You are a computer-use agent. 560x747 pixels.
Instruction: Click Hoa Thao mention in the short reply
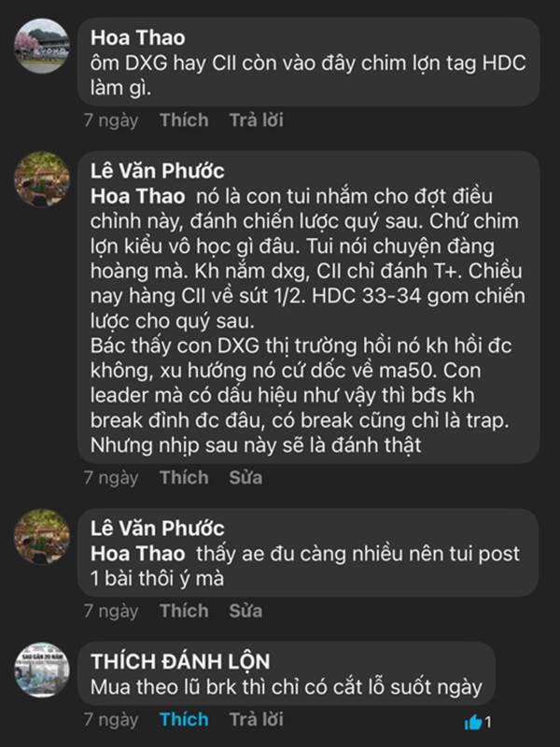coord(134,555)
